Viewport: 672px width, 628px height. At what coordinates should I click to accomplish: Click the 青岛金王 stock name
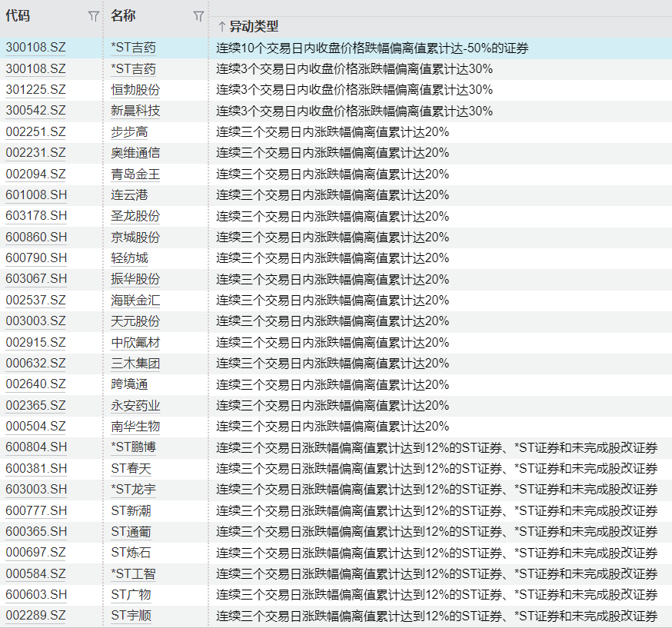pyautogui.click(x=135, y=174)
